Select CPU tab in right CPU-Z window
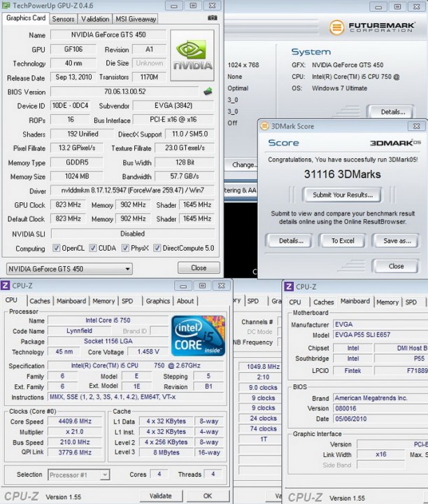 (295, 302)
